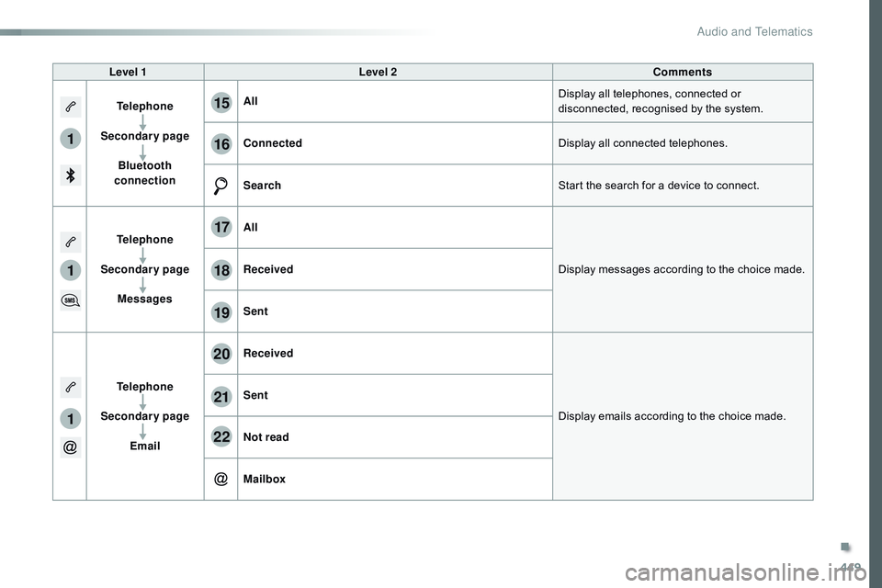Click the Search magnifier icon
882x588 pixels.
pyautogui.click(x=220, y=187)
